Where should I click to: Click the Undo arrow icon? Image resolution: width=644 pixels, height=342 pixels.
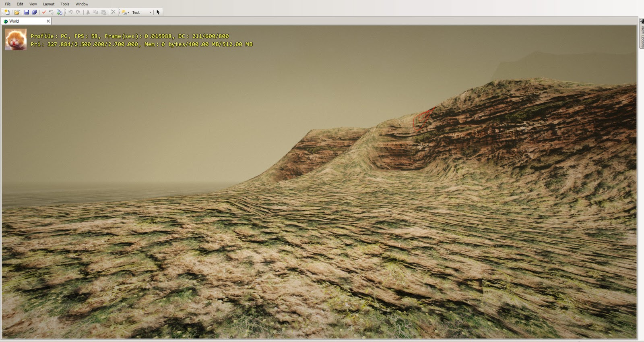pos(70,12)
